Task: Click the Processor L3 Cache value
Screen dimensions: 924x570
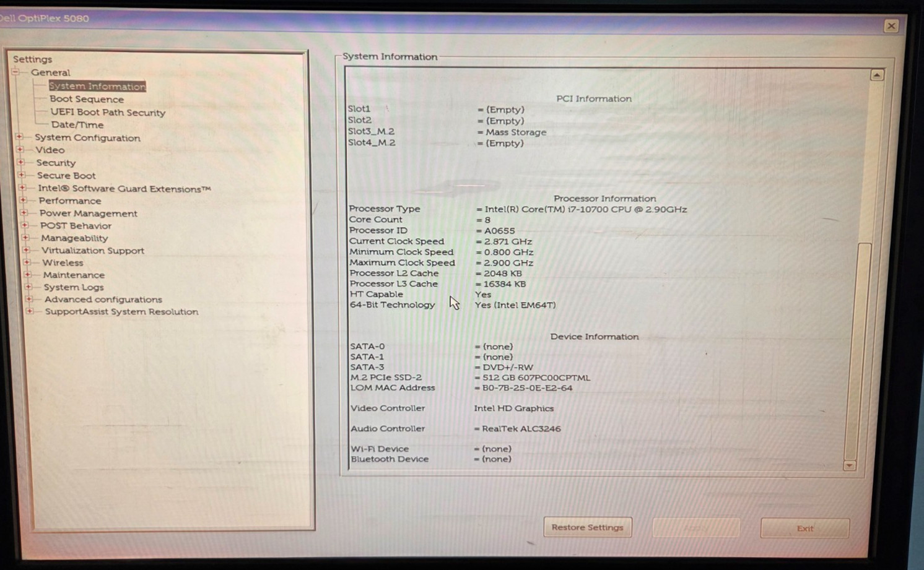Action: (x=505, y=284)
